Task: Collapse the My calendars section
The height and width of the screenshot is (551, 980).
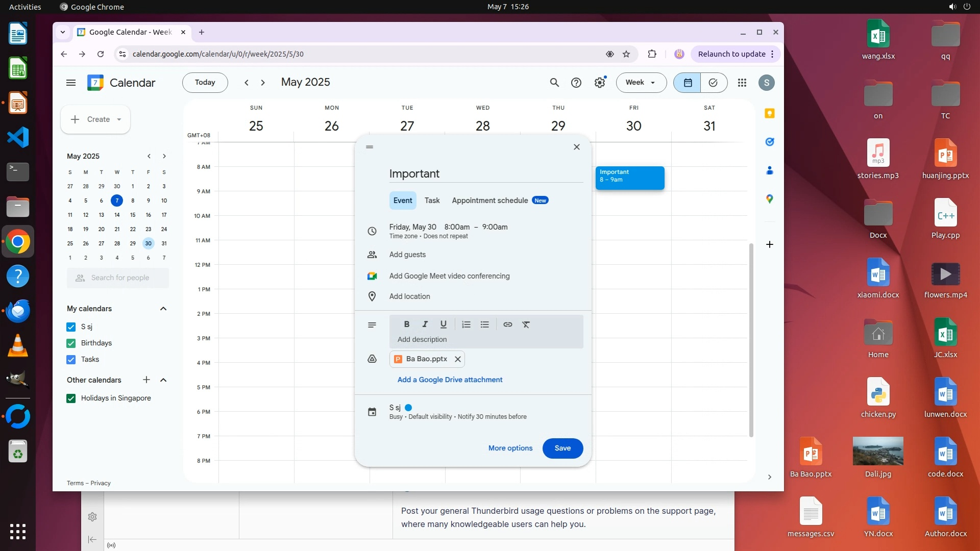Action: point(163,309)
